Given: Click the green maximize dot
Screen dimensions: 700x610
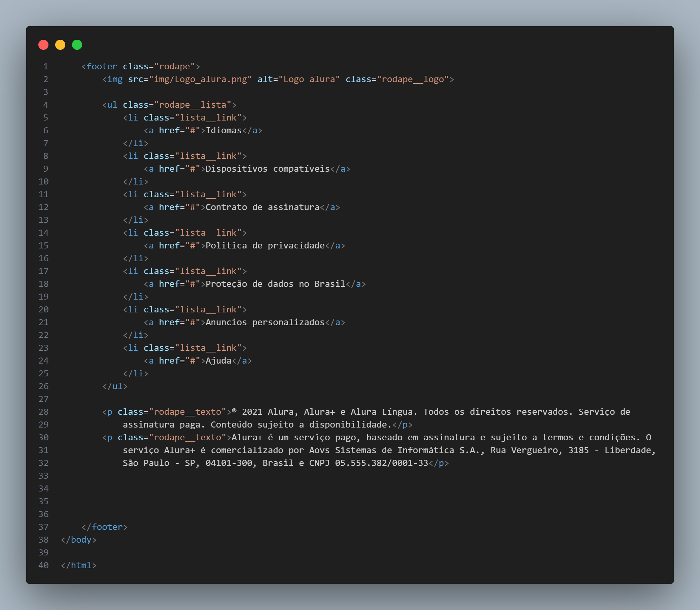Looking at the screenshot, I should pyautogui.click(x=77, y=45).
